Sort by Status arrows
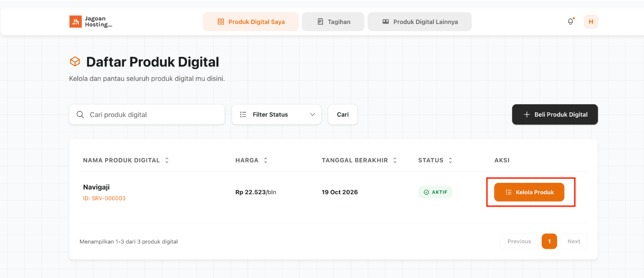Viewport: 644px width, 278px height. pos(450,160)
